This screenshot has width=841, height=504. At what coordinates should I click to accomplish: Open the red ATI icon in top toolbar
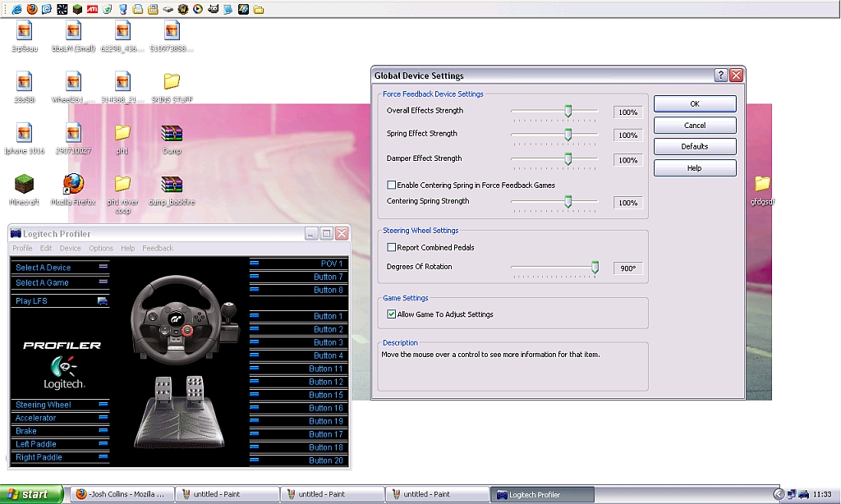click(92, 9)
